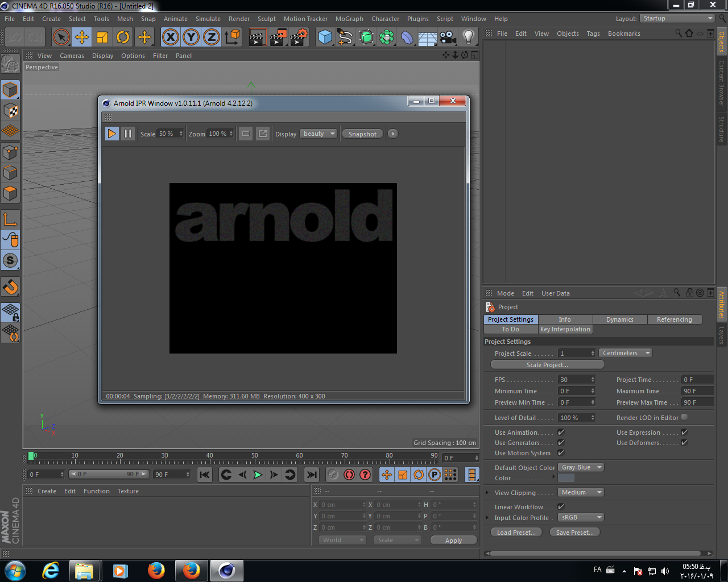Click the Save Preset... button

point(575,533)
